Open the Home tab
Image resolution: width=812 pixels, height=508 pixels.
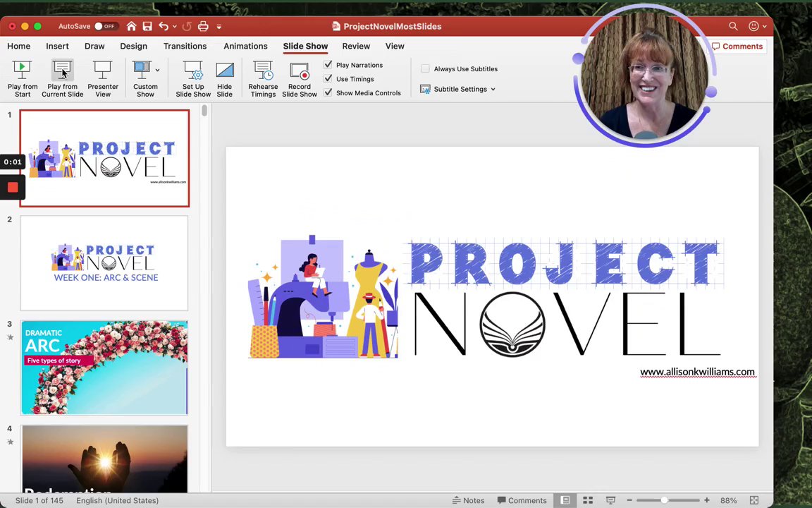tap(18, 46)
